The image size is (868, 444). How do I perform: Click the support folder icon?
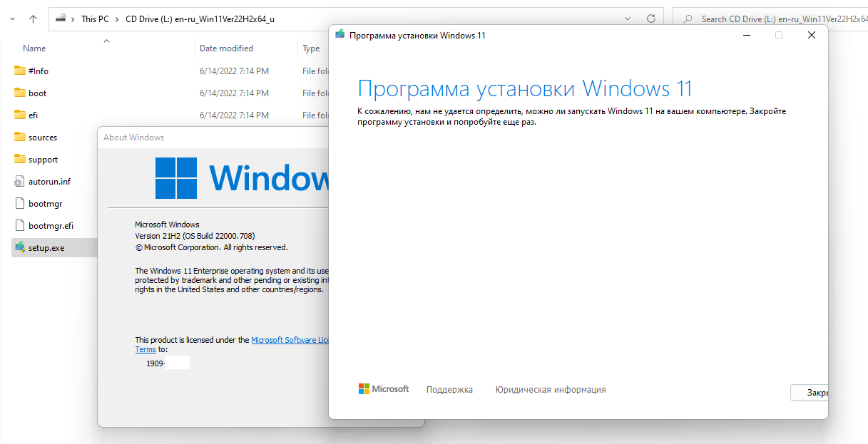20,159
